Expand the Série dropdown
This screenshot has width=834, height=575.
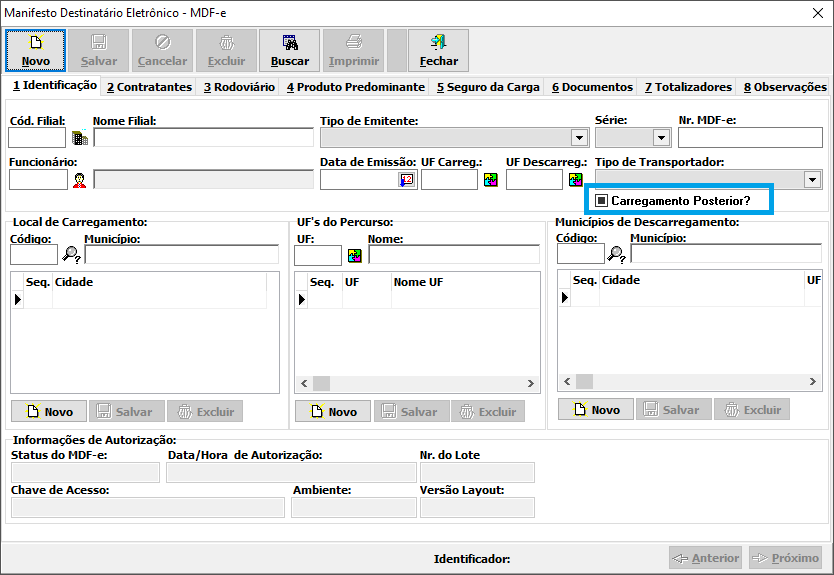[x=661, y=138]
